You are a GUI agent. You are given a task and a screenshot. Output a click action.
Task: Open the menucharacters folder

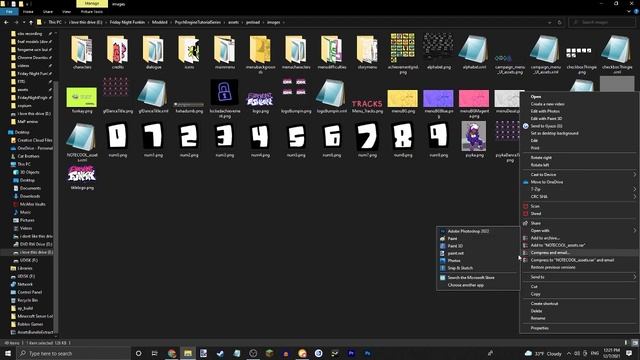point(296,52)
